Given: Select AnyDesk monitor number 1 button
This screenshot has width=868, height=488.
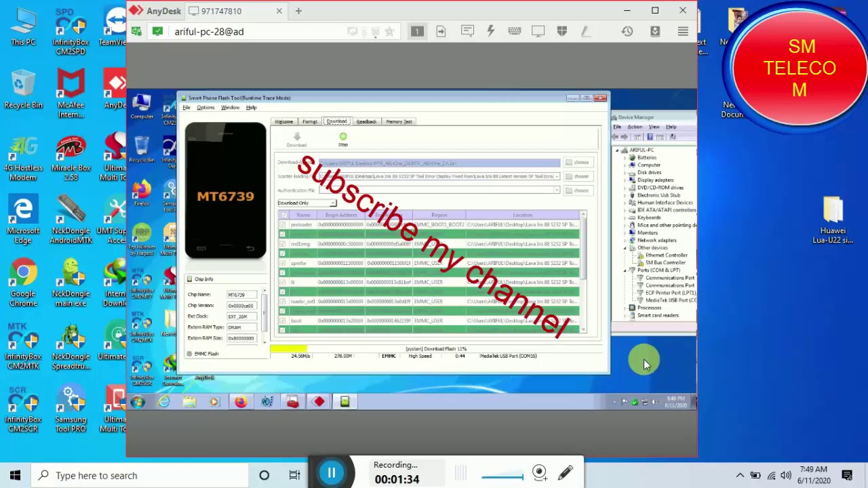Looking at the screenshot, I should [417, 31].
